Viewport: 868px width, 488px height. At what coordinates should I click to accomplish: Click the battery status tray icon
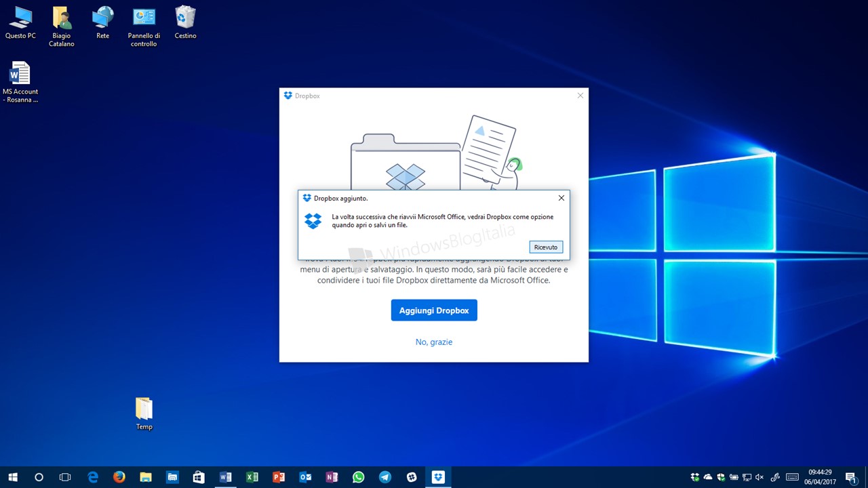[734, 477]
